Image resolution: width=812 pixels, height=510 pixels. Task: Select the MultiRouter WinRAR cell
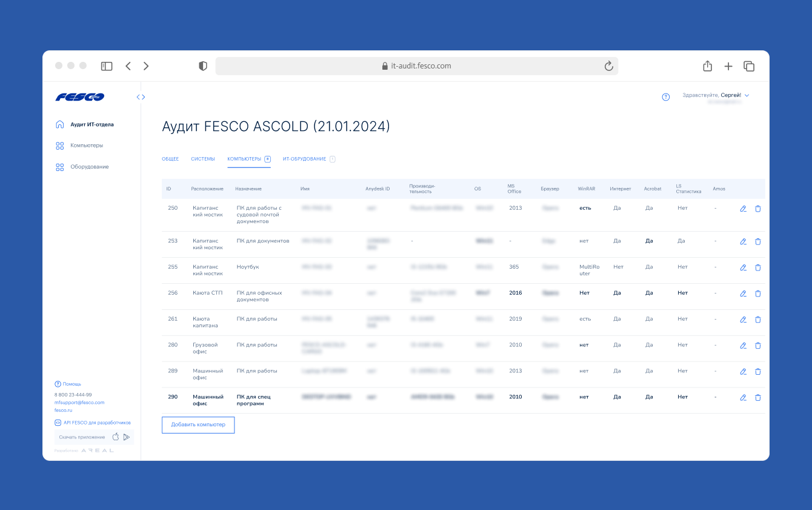pos(589,270)
